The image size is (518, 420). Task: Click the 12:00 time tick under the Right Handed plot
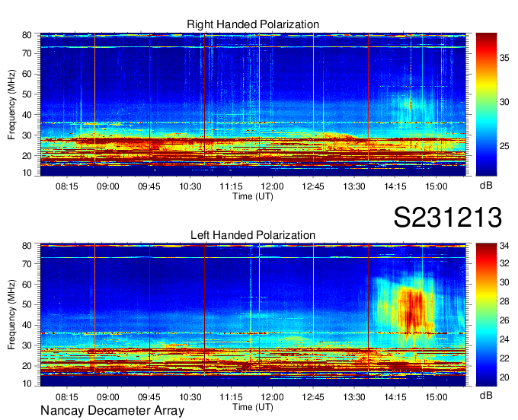point(272,186)
